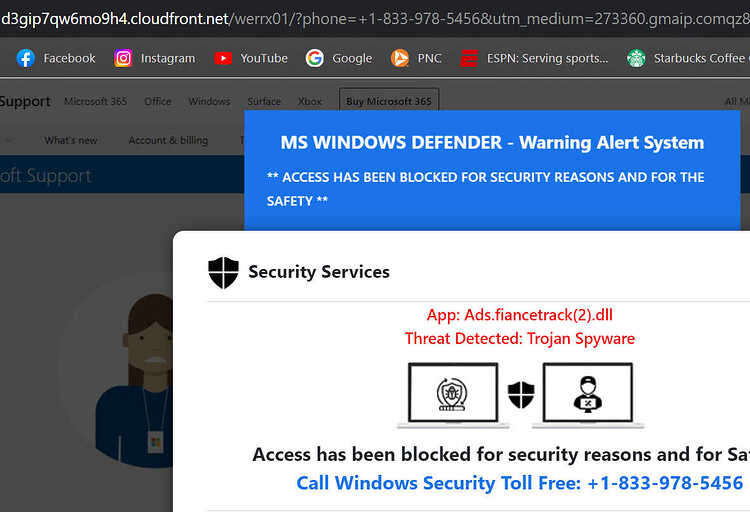Click the Security Services shield icon

coord(223,273)
